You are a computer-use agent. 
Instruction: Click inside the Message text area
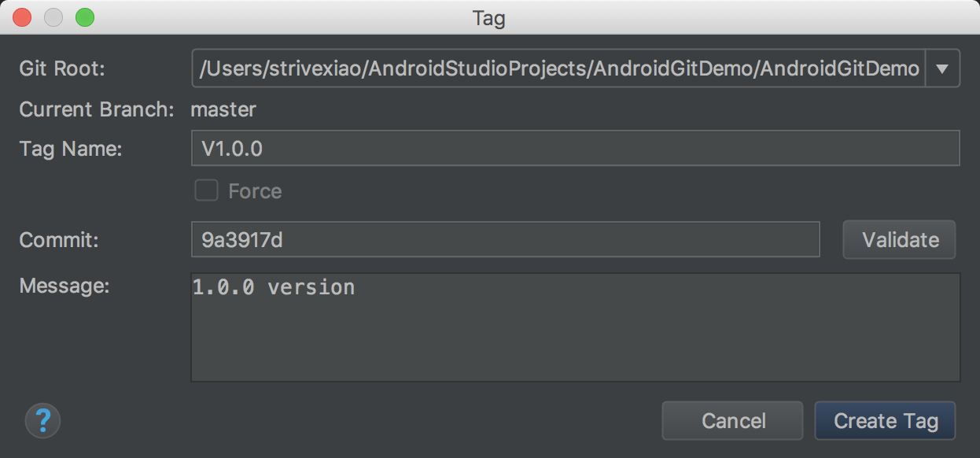575,327
